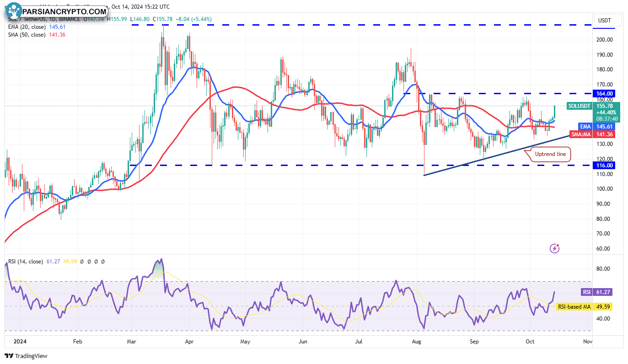This screenshot has height=364, width=628.
Task: Click the close value C155.78 in legend
Action: click(162, 19)
